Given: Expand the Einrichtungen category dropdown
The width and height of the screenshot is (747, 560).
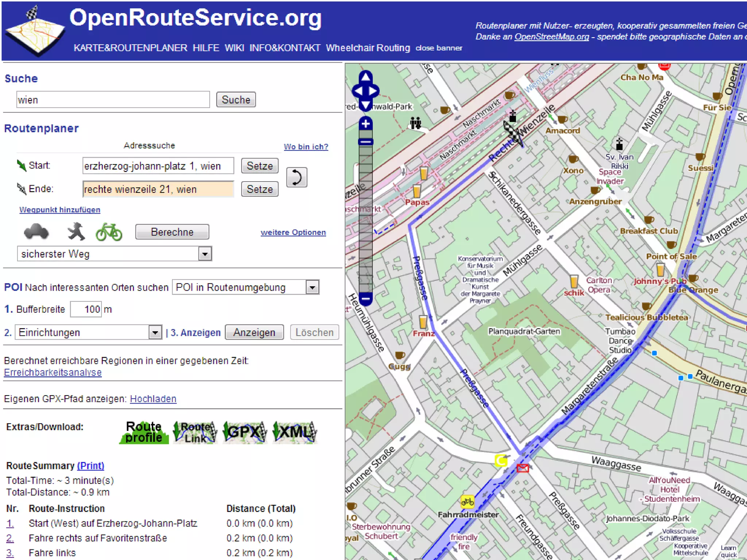Looking at the screenshot, I should coord(88,332).
